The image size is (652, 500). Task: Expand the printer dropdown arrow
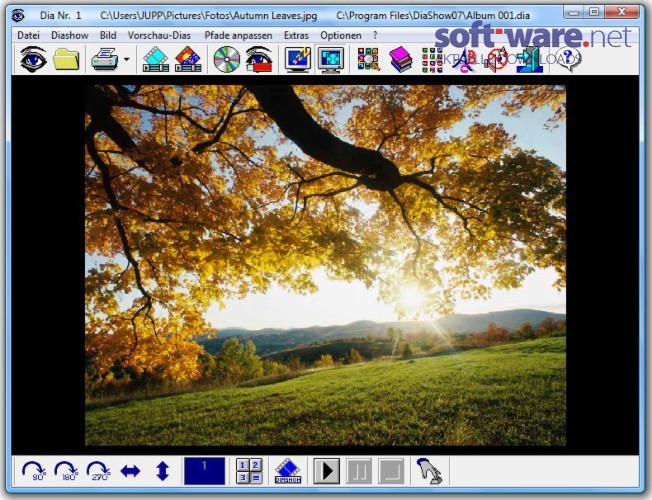(x=126, y=59)
